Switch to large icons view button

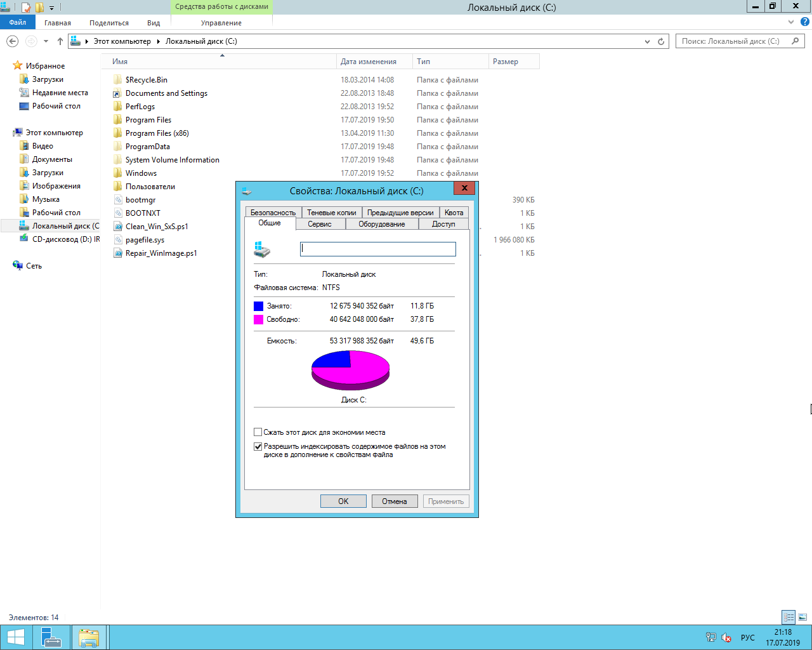(802, 617)
